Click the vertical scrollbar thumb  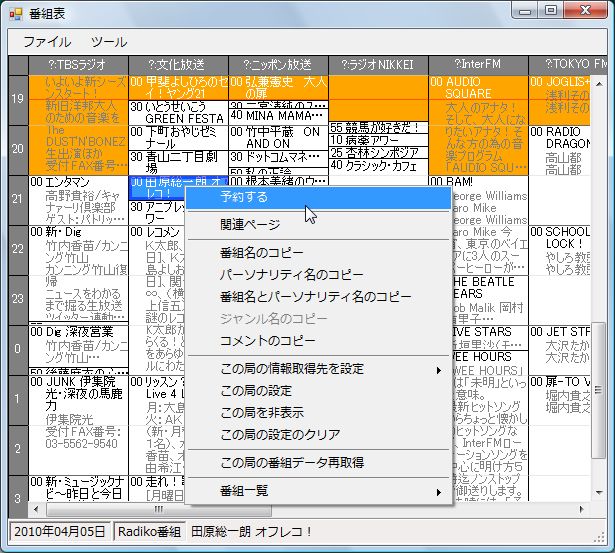599,391
